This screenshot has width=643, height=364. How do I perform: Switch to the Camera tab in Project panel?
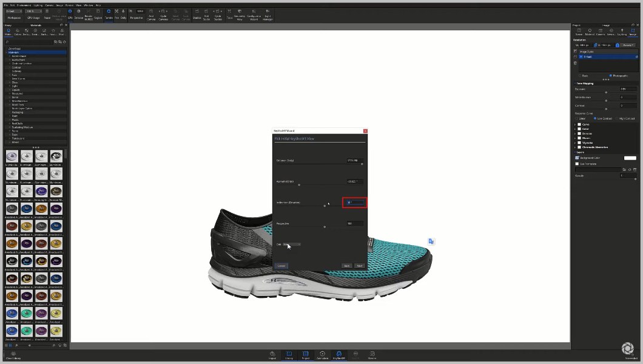pyautogui.click(x=601, y=33)
